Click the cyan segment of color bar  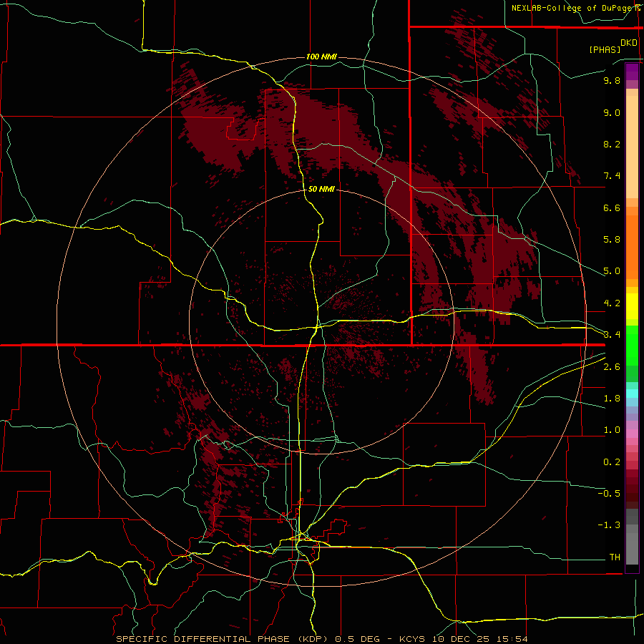[632, 394]
